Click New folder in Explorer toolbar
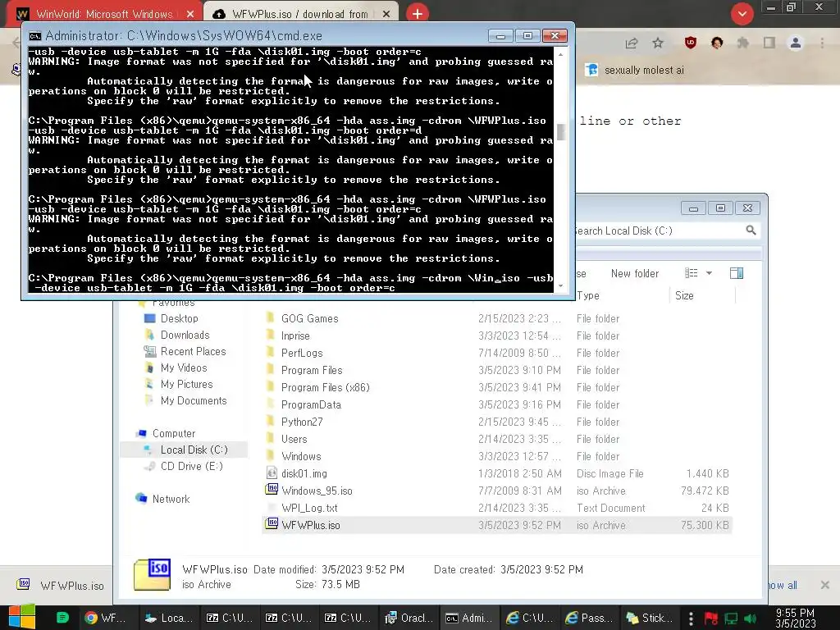 coord(635,273)
